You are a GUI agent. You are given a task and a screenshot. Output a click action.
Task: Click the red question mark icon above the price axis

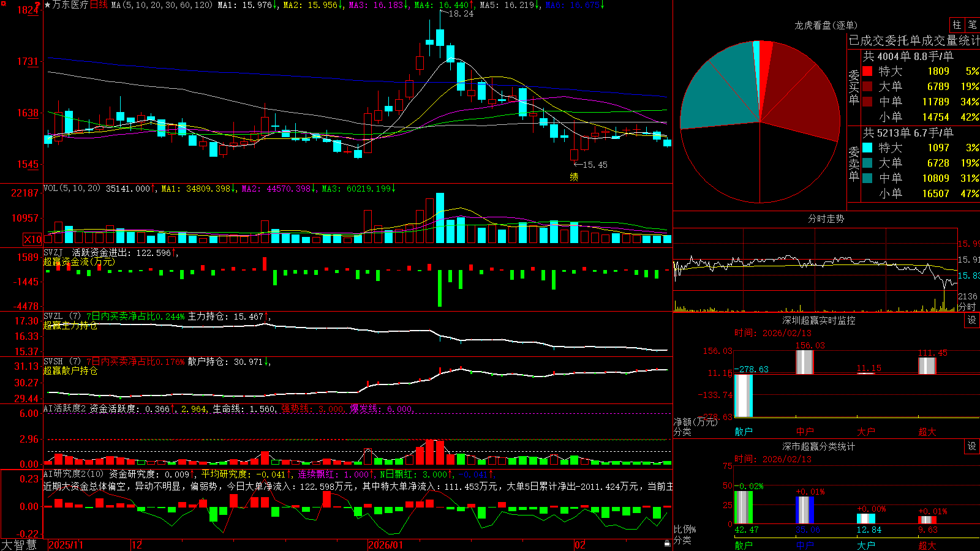38,5
